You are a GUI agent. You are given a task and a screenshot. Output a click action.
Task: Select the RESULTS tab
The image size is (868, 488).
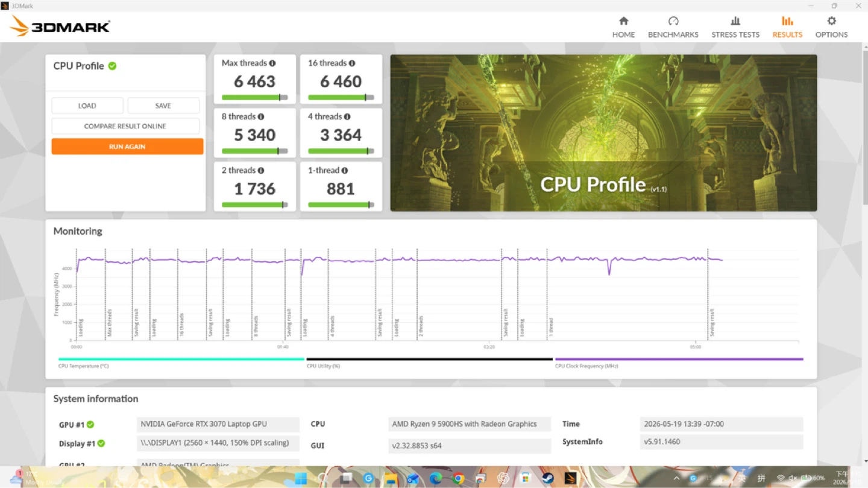click(787, 28)
